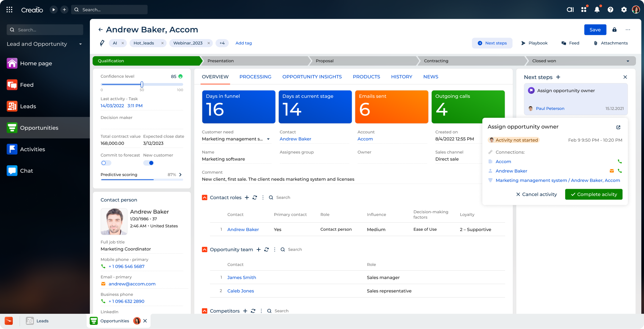Click the notifications bell icon
Viewport: 644px width, 329px height.
(597, 10)
